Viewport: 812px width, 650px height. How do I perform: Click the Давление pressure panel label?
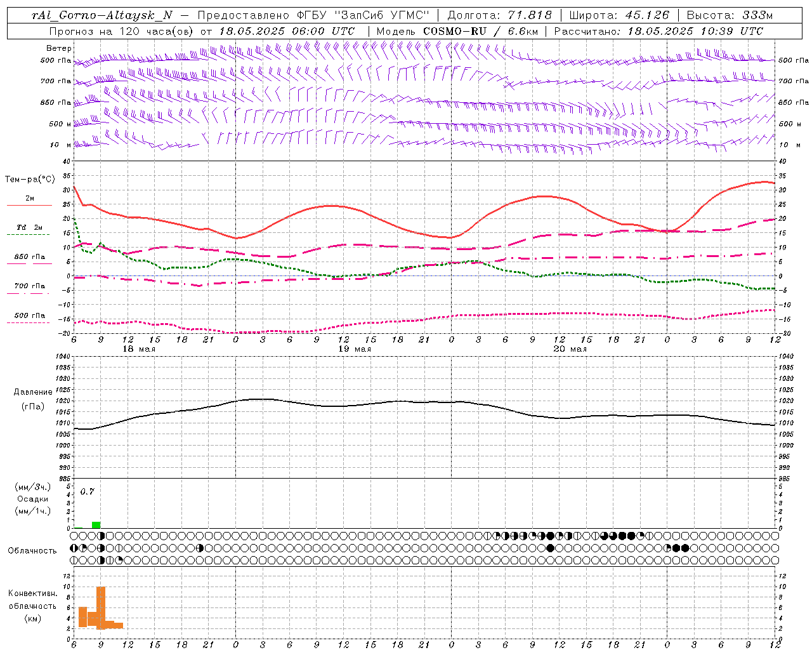33,392
